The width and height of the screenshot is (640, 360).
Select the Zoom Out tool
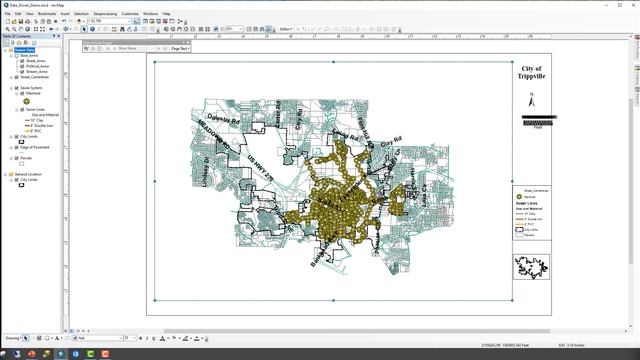coord(14,29)
